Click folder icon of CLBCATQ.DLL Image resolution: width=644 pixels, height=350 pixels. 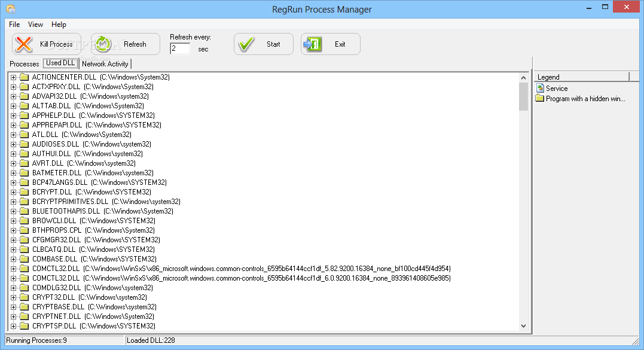click(25, 249)
